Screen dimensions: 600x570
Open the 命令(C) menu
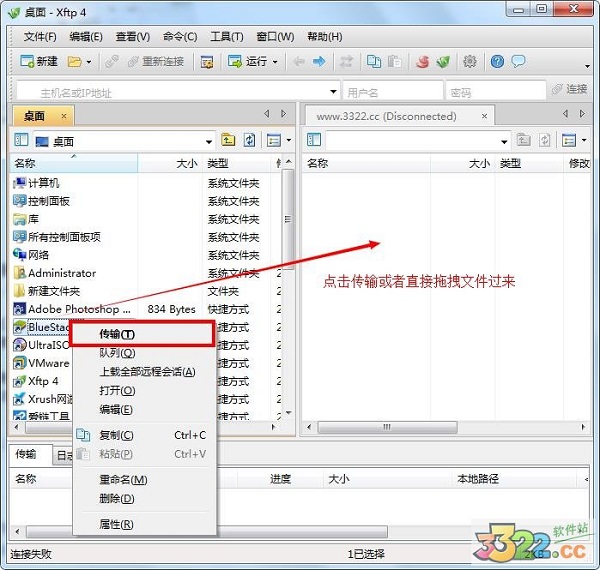point(180,37)
